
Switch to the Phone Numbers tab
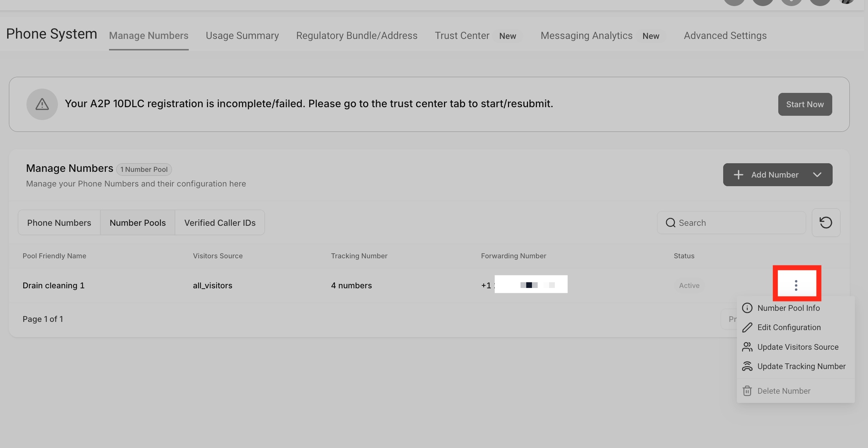[x=59, y=223]
